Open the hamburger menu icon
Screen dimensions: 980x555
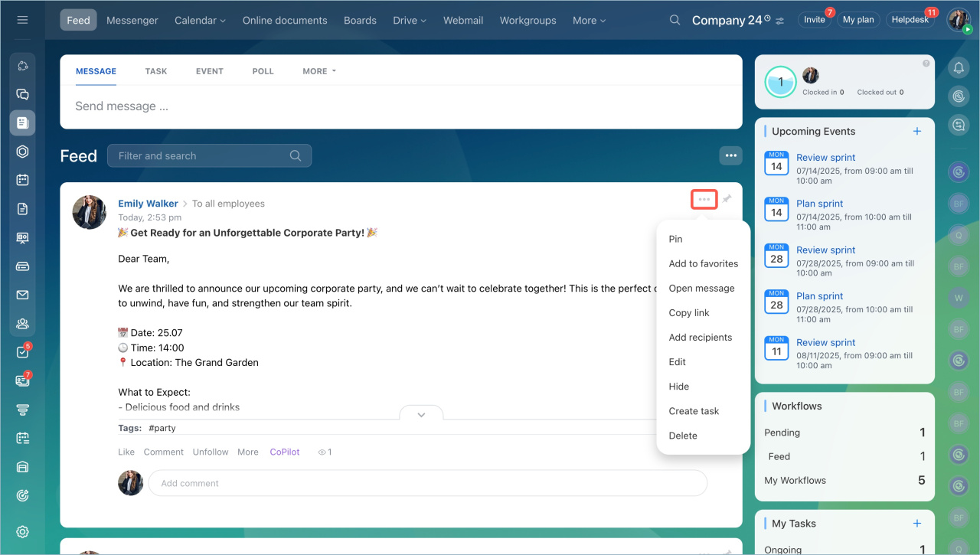coord(22,20)
